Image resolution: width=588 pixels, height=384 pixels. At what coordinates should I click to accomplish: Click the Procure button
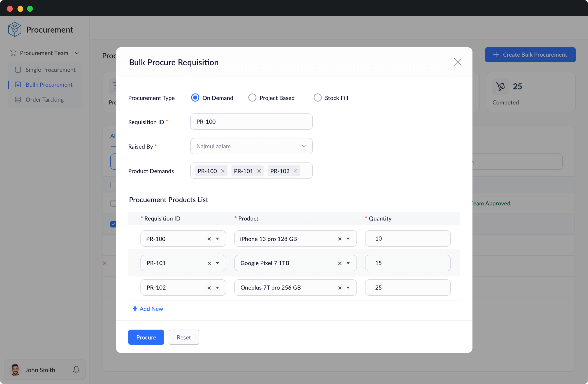click(146, 337)
